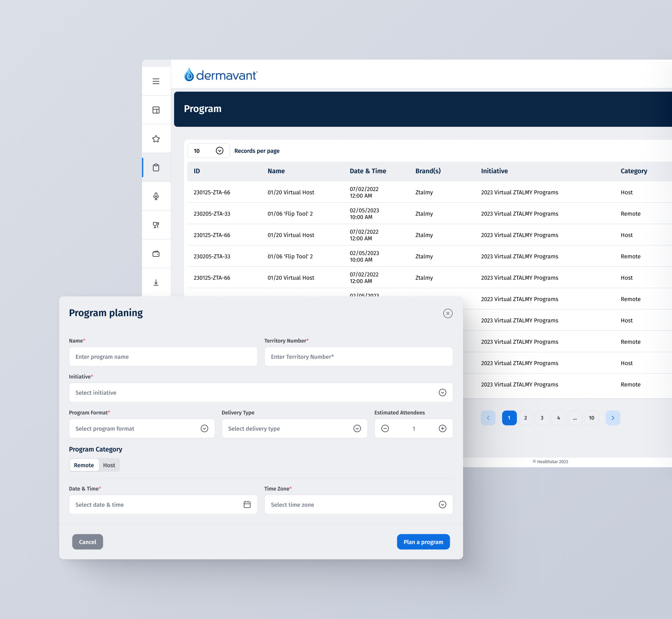
Task: Go to page 4
Action: 559,418
